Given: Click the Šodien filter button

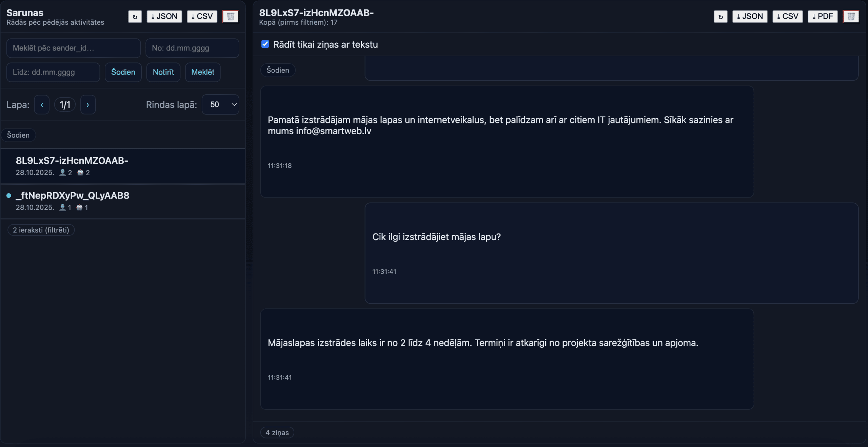Looking at the screenshot, I should tap(123, 72).
